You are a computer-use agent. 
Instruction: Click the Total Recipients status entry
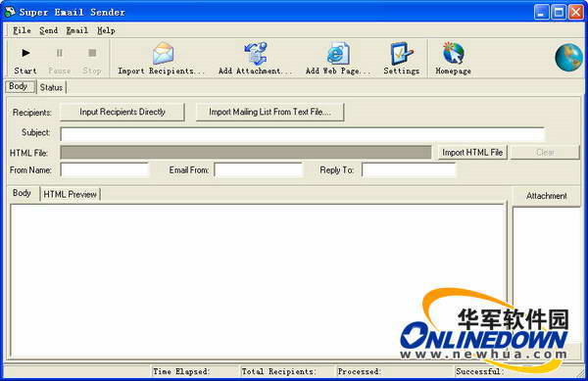coord(279,371)
